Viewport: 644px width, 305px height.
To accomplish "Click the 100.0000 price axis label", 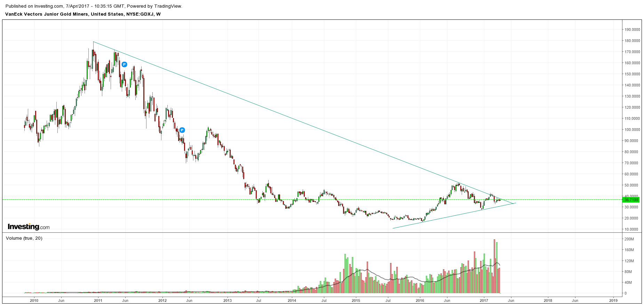I will 632,130.
